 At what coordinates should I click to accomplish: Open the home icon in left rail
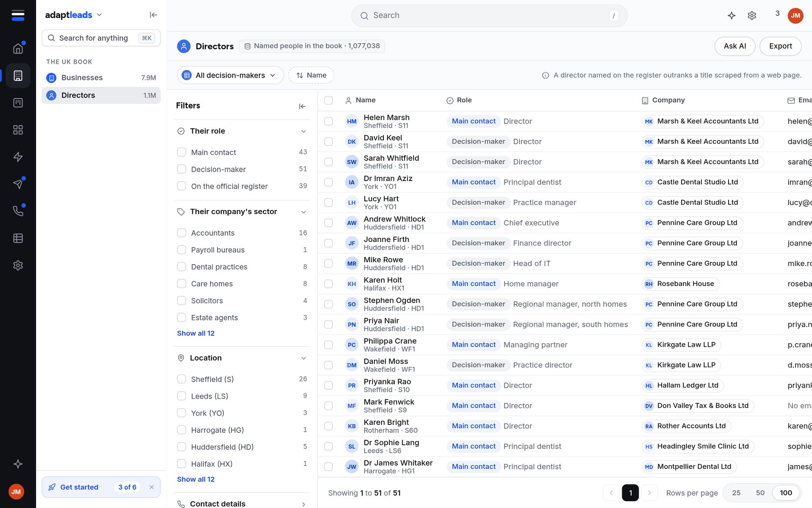tap(18, 48)
